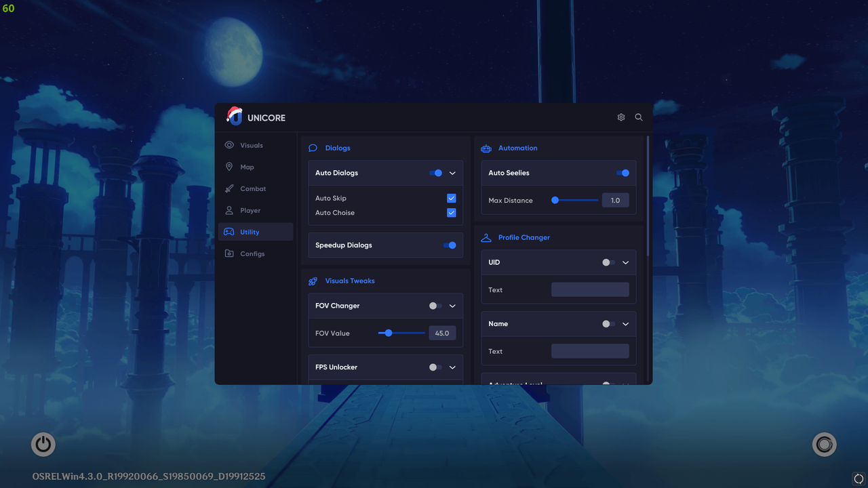
Task: Click the UNICORE logo with Santa hat
Action: 235,117
